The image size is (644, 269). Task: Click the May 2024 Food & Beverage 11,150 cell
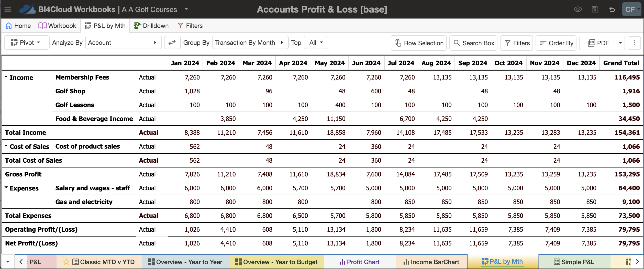pos(336,119)
